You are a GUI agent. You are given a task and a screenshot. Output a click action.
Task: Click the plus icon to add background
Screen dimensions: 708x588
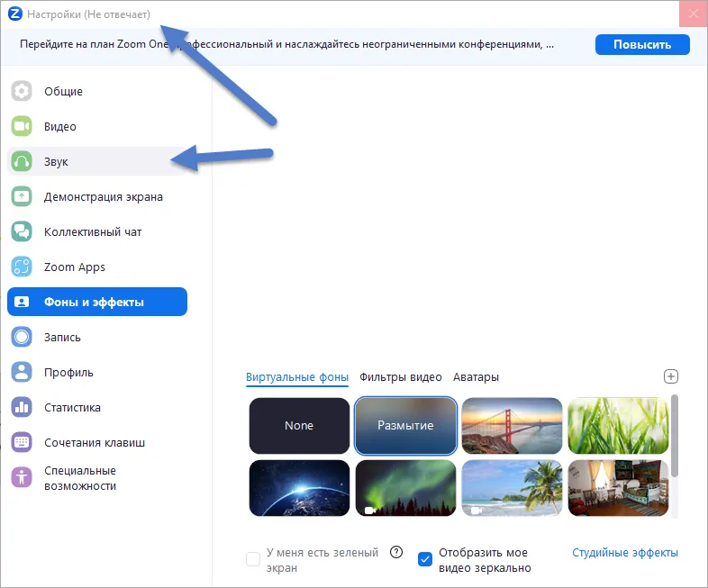tap(670, 376)
